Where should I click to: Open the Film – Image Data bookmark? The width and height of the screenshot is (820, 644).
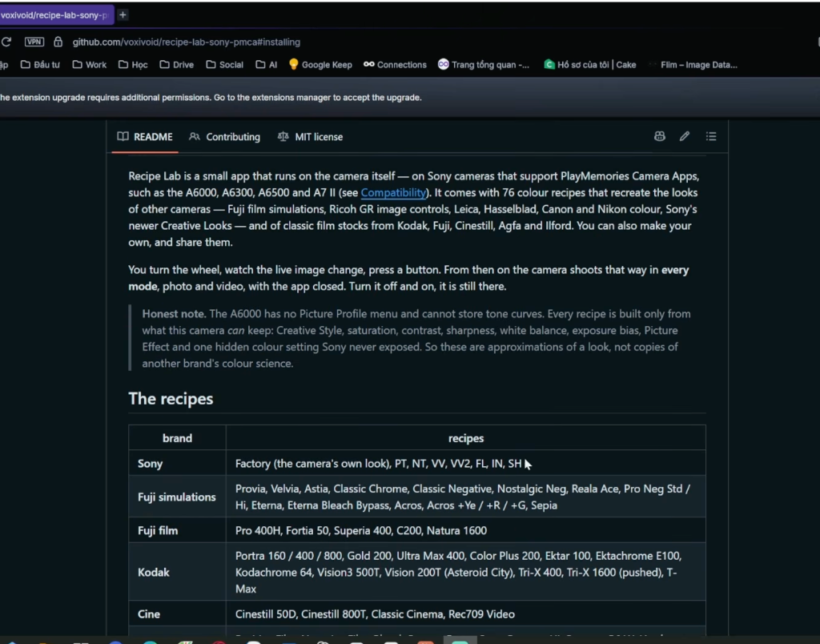pos(693,65)
